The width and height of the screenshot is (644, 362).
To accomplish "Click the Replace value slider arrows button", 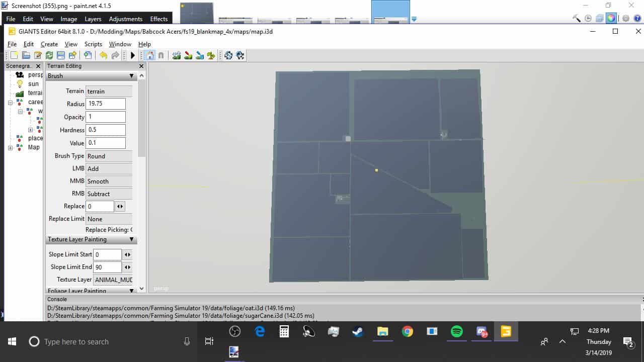I will tap(120, 206).
